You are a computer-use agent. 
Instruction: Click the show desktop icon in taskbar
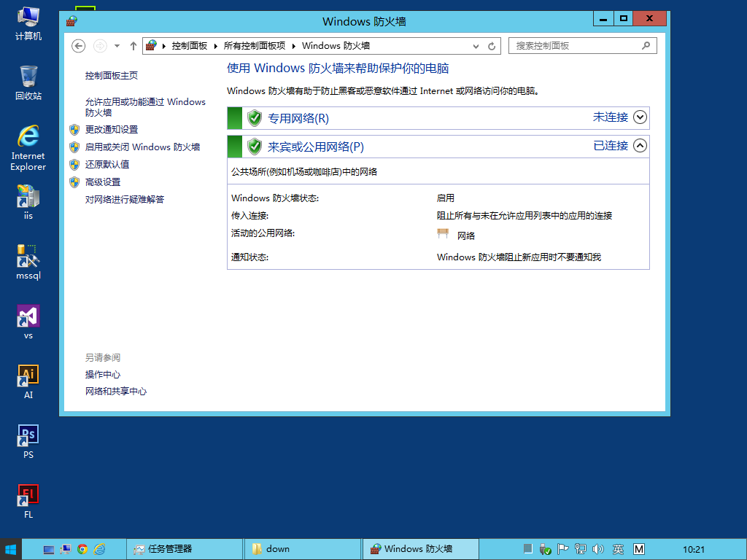(49, 550)
